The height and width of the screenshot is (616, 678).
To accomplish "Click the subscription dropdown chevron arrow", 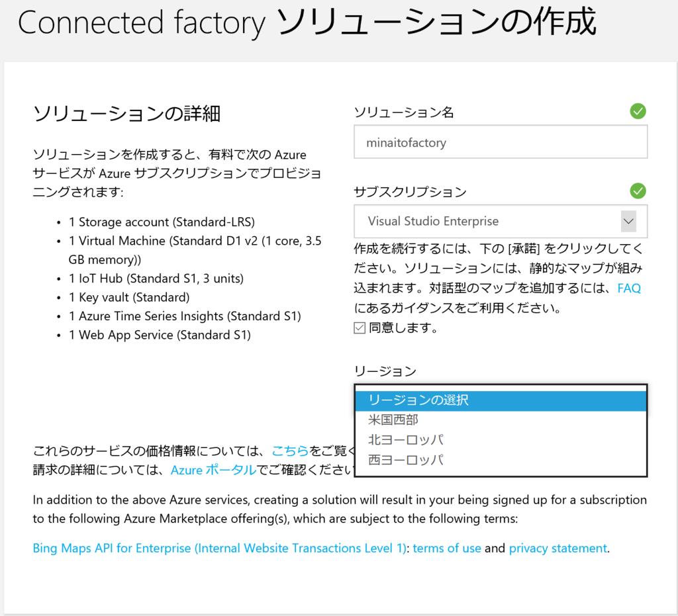I will [x=628, y=221].
